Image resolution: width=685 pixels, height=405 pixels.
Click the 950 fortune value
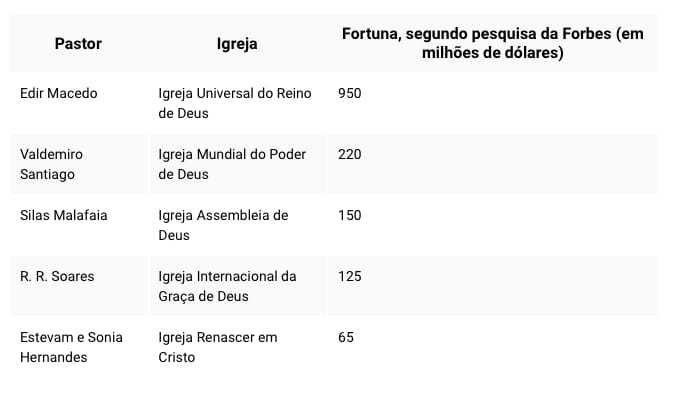click(349, 93)
